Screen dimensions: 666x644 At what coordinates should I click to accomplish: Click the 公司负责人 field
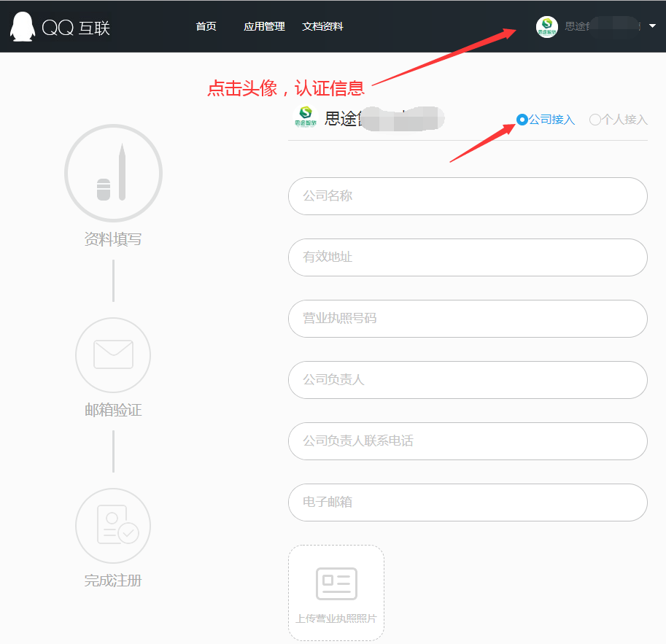[468, 380]
